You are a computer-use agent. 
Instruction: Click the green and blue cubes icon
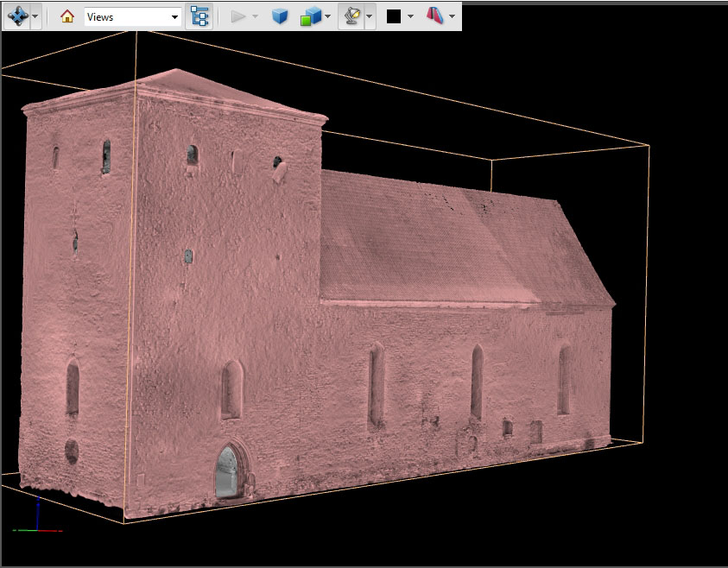pyautogui.click(x=310, y=16)
